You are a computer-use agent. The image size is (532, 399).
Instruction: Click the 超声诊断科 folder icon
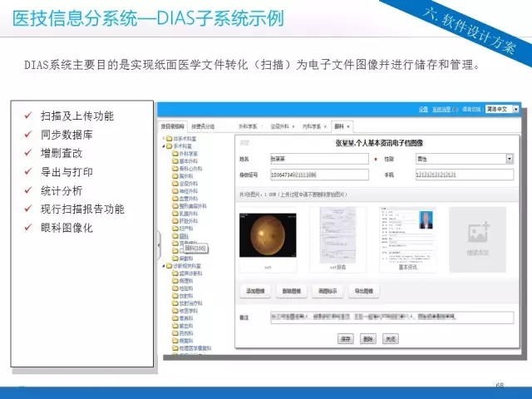point(173,273)
